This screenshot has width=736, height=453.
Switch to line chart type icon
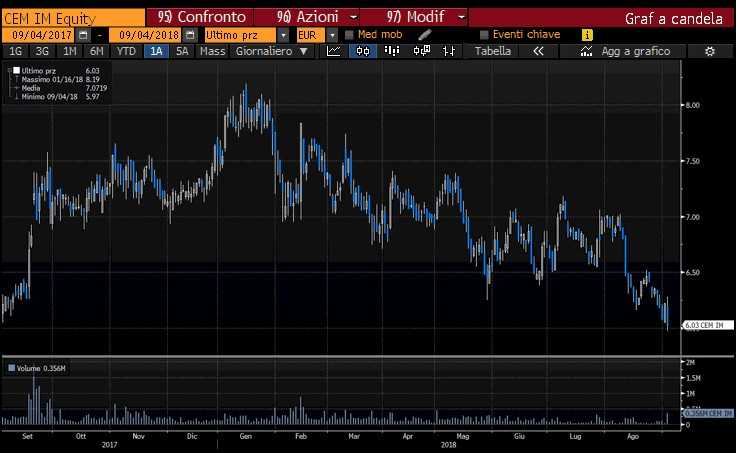(334, 51)
